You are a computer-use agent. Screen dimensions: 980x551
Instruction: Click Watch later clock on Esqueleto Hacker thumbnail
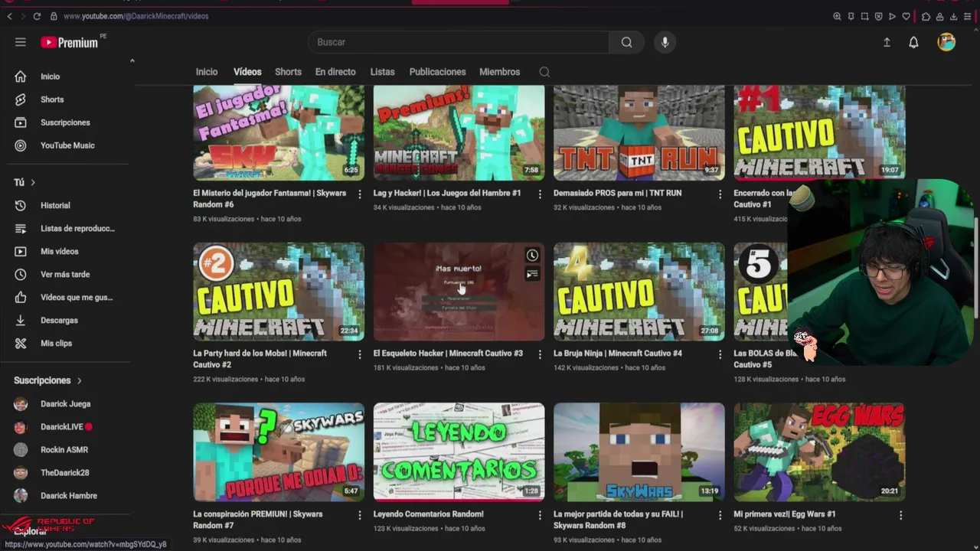coord(532,256)
